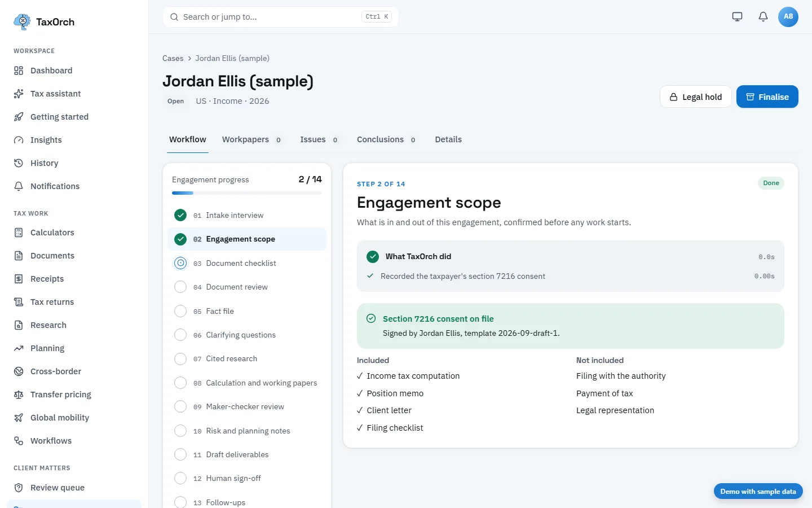812x508 pixels.
Task: Switch to the Issues tab
Action: click(x=319, y=139)
